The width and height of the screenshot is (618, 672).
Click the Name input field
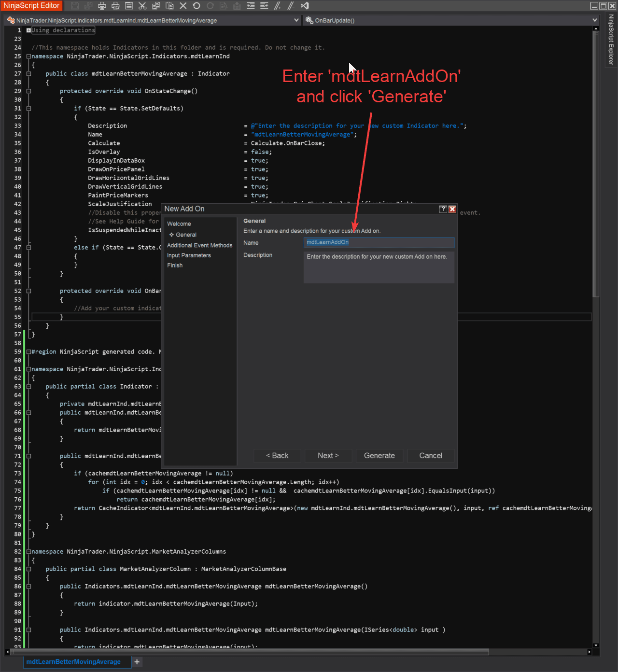(x=379, y=242)
